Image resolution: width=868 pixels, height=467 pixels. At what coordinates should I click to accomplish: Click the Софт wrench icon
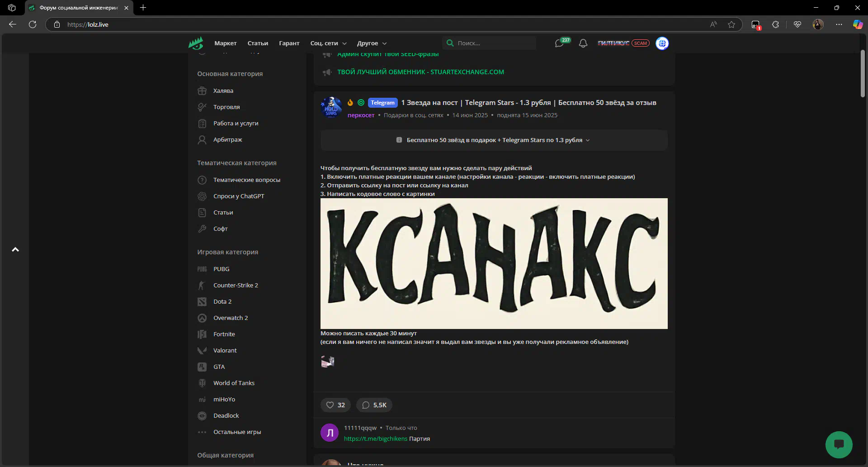(202, 229)
